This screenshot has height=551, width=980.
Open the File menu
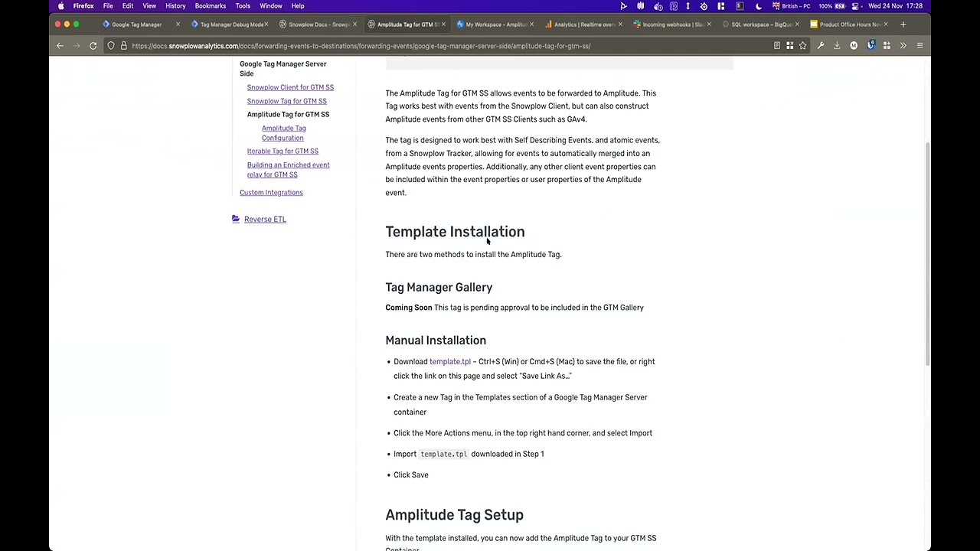point(108,6)
